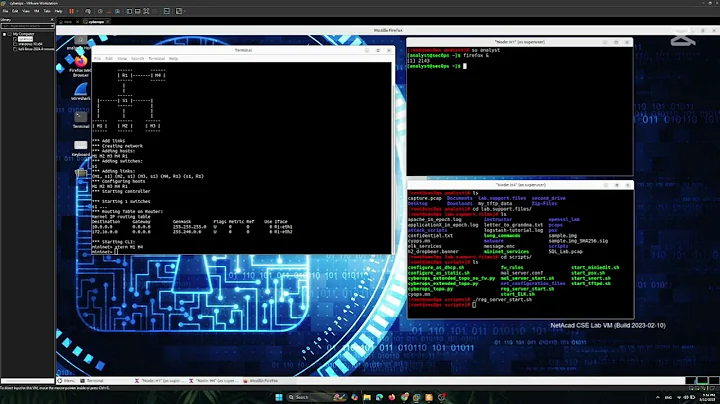Open the snapshot manager icon
Image resolution: width=720 pixels, height=404 pixels.
[x=118, y=11]
